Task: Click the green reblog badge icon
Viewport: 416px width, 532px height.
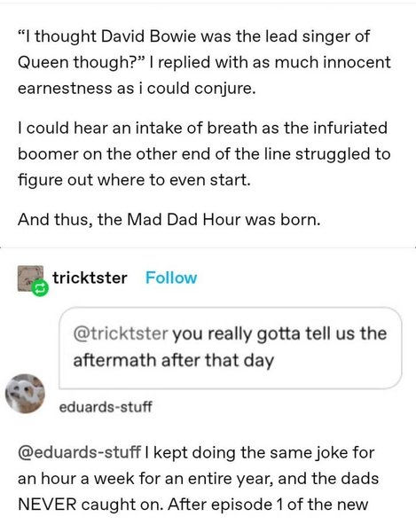Action: point(40,288)
